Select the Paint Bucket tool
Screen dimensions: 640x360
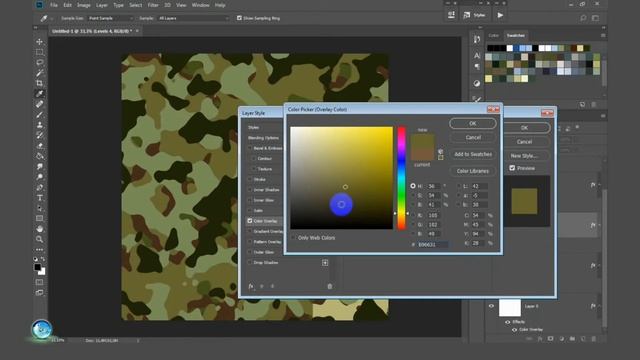click(x=40, y=156)
